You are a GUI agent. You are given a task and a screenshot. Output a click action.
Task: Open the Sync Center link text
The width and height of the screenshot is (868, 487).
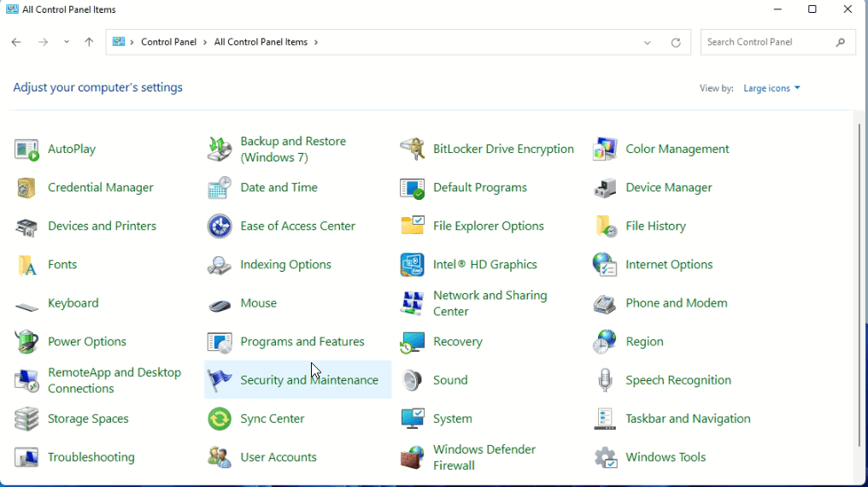[x=272, y=419]
